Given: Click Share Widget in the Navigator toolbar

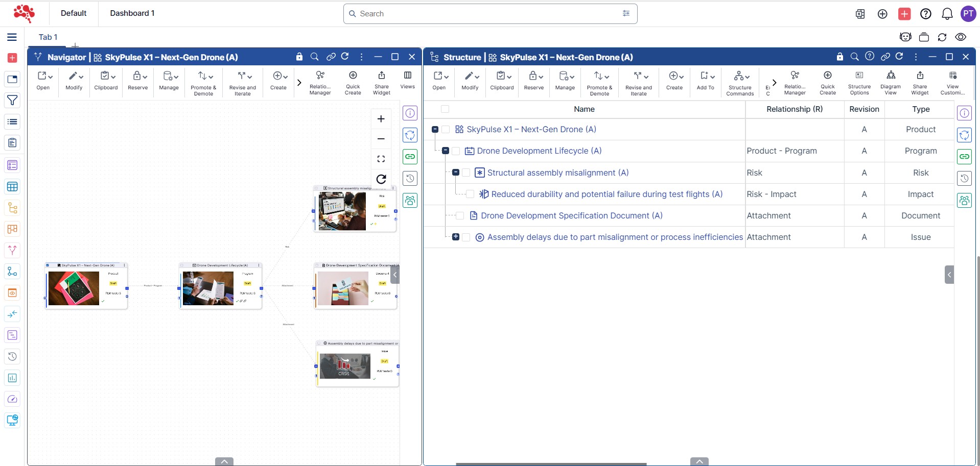Looking at the screenshot, I should point(381,82).
